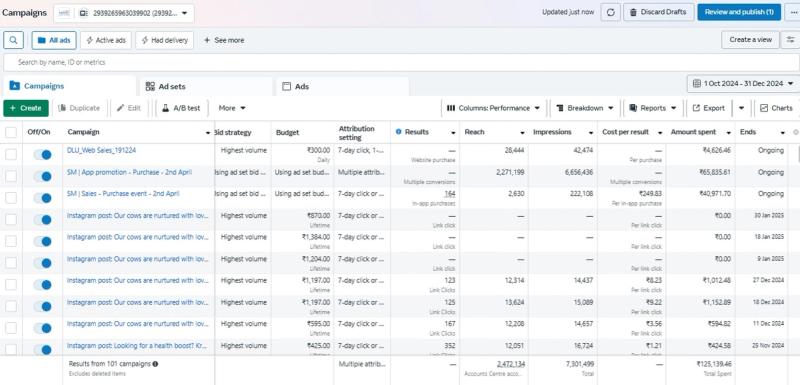The height and width of the screenshot is (385, 800).
Task: Click the green Create button
Action: click(26, 108)
